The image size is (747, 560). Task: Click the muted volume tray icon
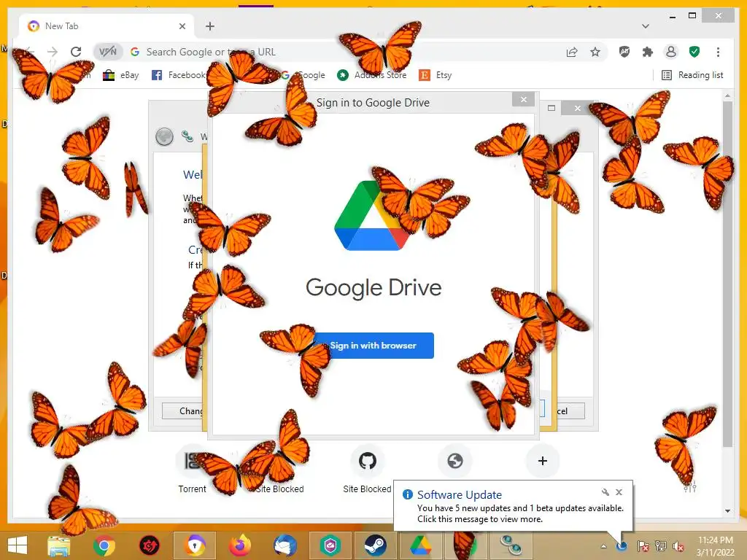coord(678,546)
